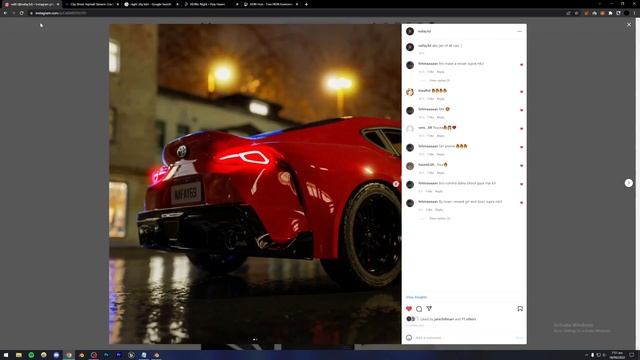Like the comment mentioning 'preview'
Image resolution: width=640 pixels, height=360 pixels.
522,147
